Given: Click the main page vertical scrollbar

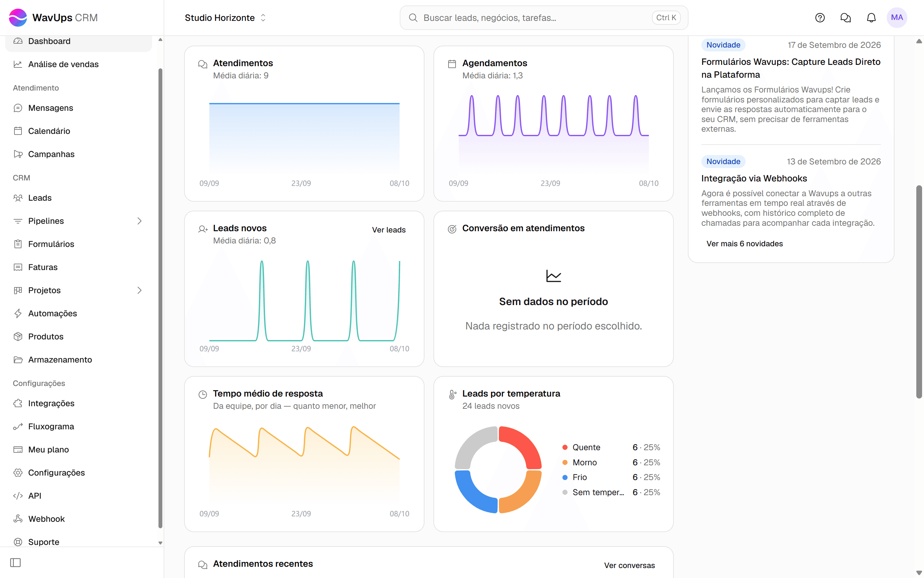Looking at the screenshot, I should coord(919,292).
